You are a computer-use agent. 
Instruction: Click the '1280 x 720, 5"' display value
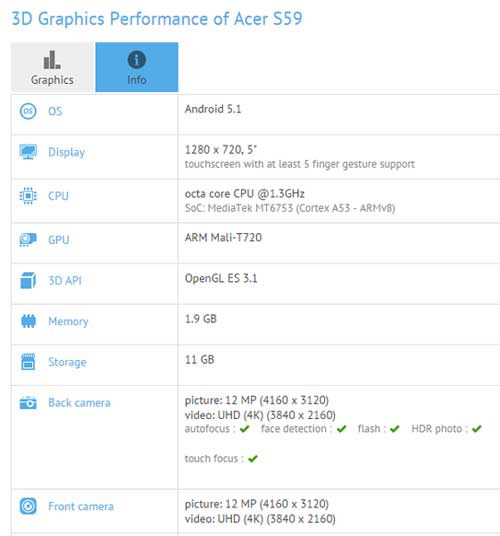(x=221, y=149)
